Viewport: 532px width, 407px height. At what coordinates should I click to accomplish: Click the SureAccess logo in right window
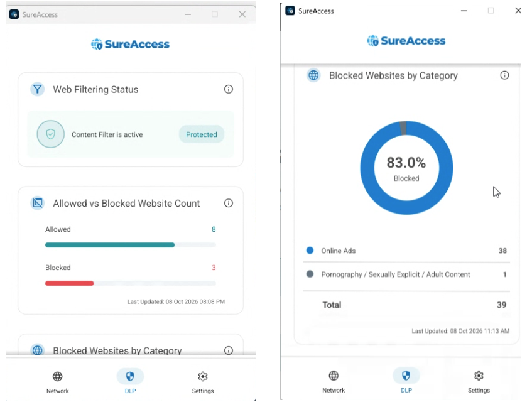coord(406,41)
